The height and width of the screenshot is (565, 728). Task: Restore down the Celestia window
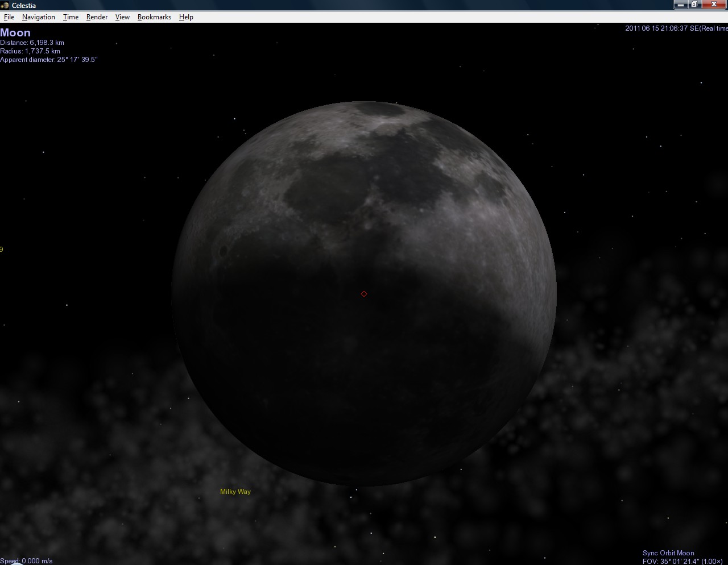click(694, 5)
